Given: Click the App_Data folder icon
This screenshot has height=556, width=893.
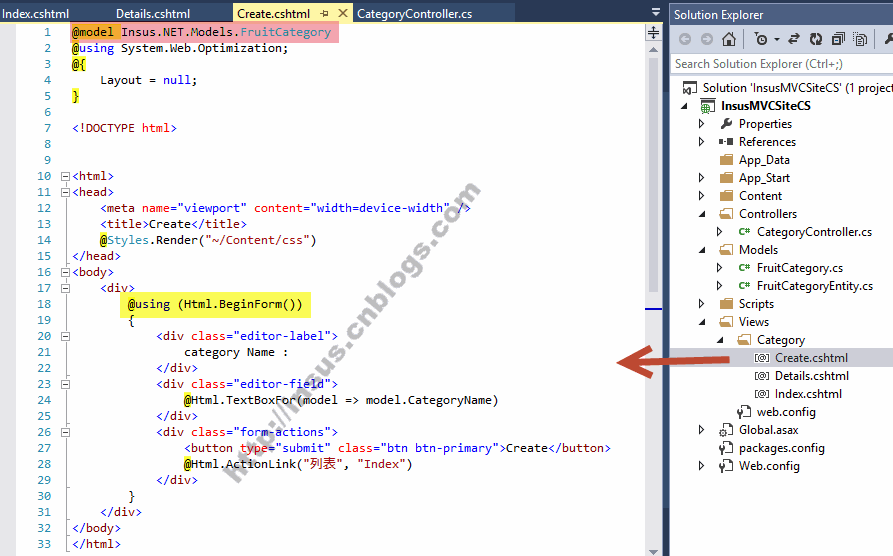Looking at the screenshot, I should 726,159.
